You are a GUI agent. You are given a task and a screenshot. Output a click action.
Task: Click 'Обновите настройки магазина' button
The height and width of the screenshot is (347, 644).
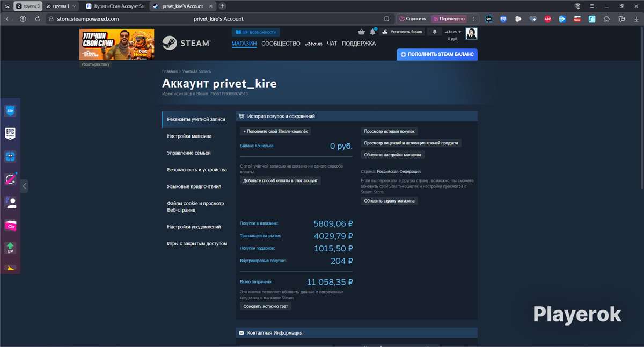pyautogui.click(x=393, y=155)
